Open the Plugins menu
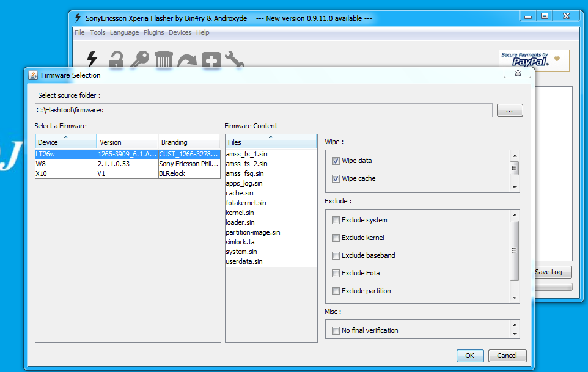Image resolution: width=588 pixels, height=372 pixels. point(154,32)
